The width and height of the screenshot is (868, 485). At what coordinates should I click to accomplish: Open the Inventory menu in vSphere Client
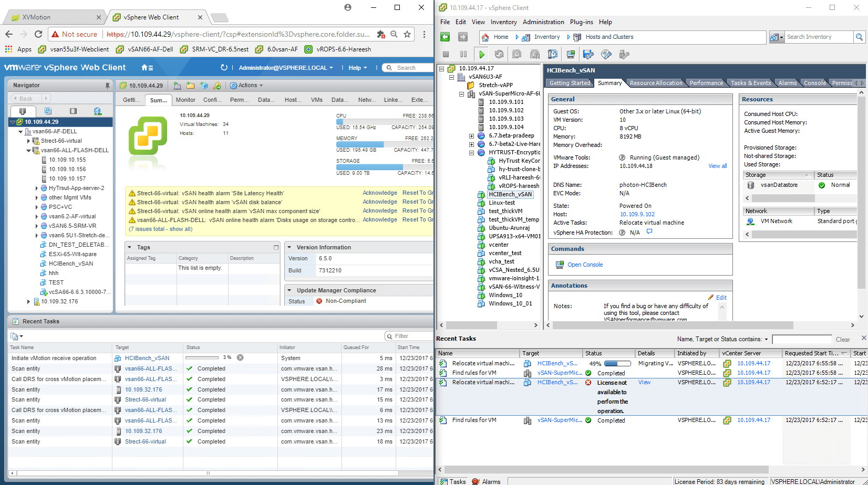click(x=503, y=22)
